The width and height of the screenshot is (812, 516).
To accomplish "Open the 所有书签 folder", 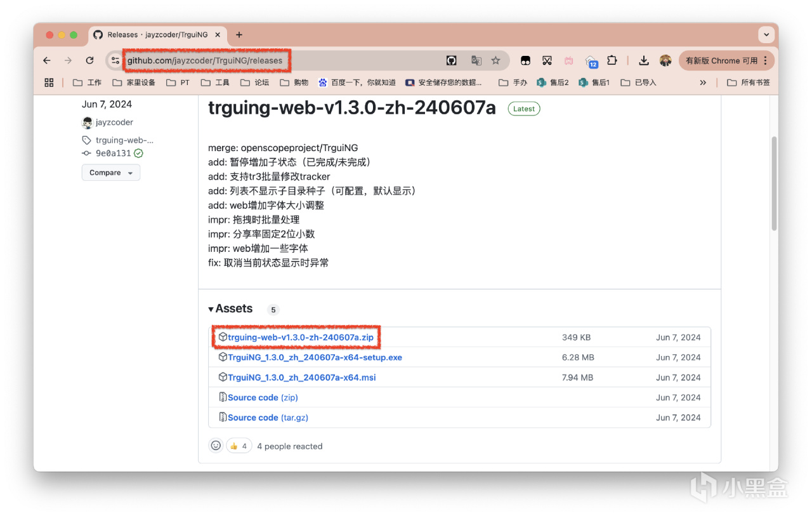I will (x=749, y=83).
